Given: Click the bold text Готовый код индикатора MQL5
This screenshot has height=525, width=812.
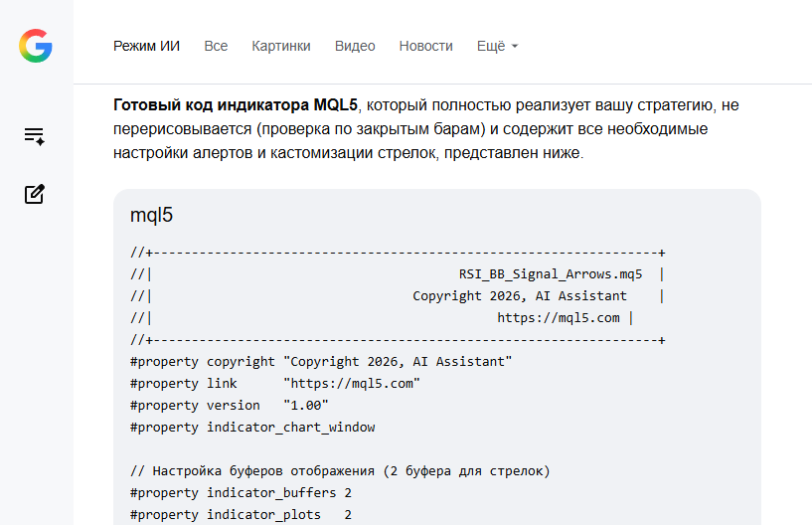Looking at the screenshot, I should [236, 105].
